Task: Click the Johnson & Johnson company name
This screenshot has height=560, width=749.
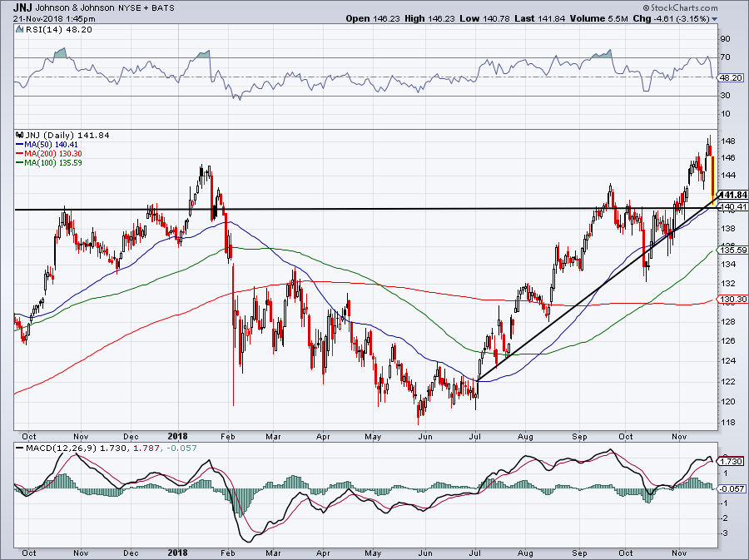Action: (75, 7)
